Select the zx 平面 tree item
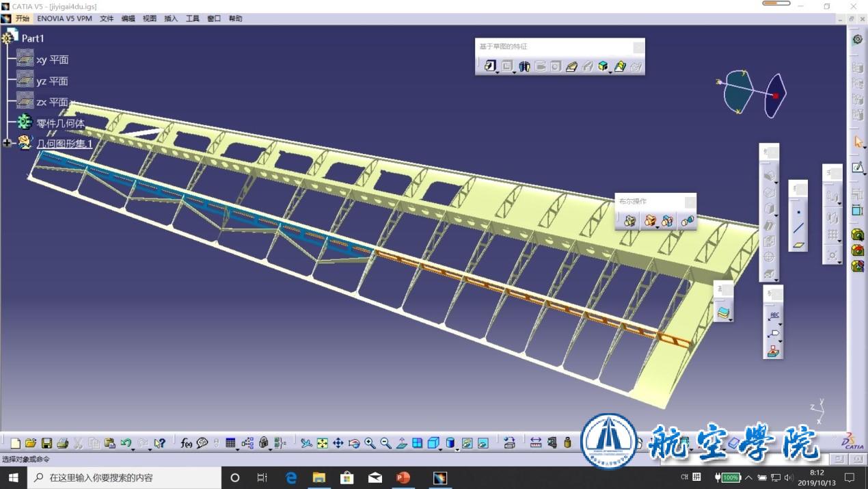 tap(52, 102)
